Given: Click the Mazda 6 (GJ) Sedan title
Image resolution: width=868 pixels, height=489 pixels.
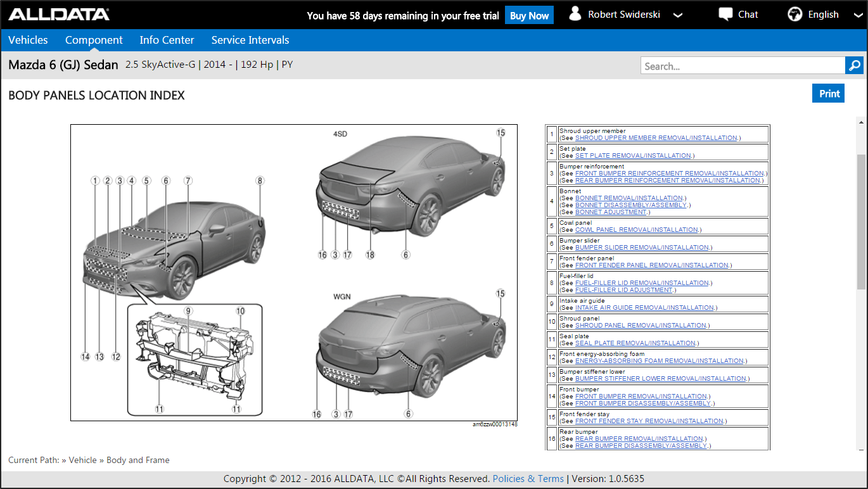Looking at the screenshot, I should (x=63, y=65).
